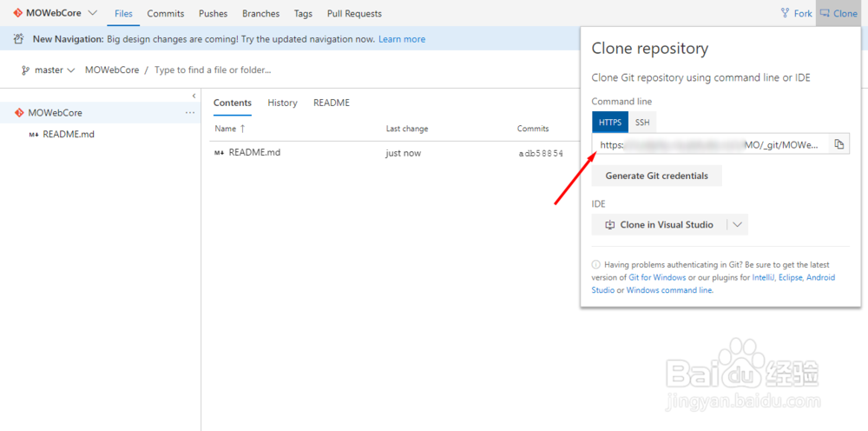Screen dimensions: 868x431
Task: Sort by the Name column header
Action: coord(230,129)
